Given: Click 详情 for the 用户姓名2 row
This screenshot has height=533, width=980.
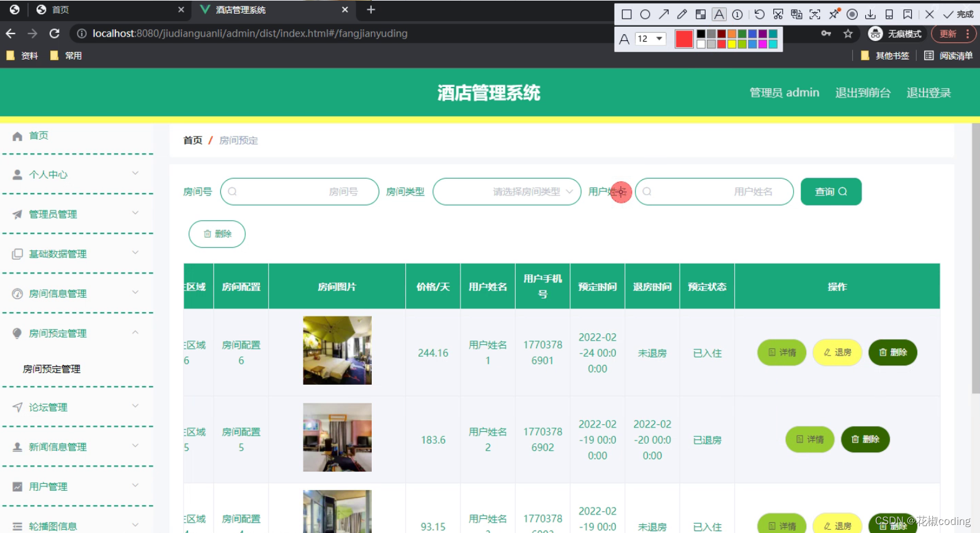Looking at the screenshot, I should point(810,439).
